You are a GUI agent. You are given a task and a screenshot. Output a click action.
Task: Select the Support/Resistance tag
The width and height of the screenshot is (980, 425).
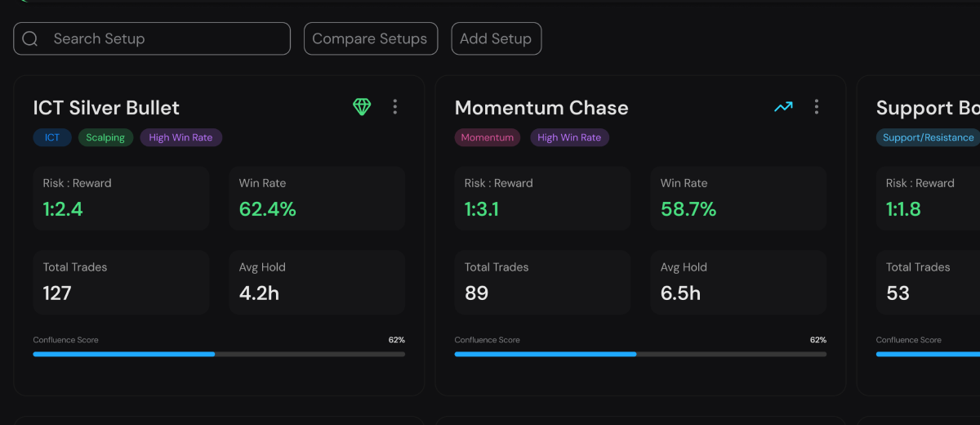pos(929,137)
